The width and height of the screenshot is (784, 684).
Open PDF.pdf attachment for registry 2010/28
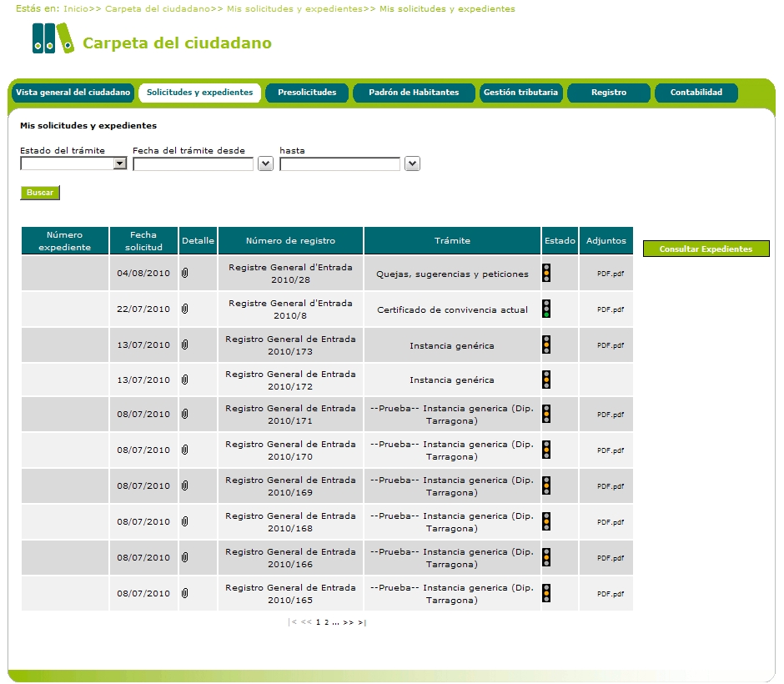[x=610, y=274]
